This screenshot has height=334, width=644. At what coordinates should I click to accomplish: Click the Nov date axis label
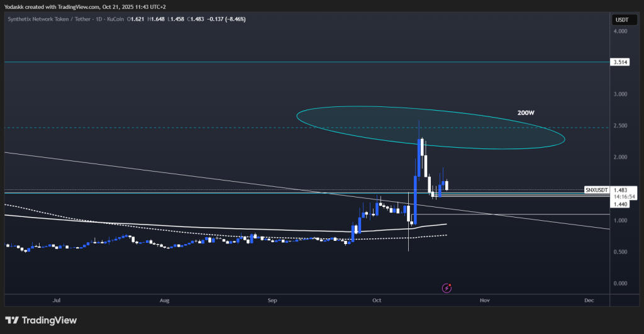click(x=485, y=300)
